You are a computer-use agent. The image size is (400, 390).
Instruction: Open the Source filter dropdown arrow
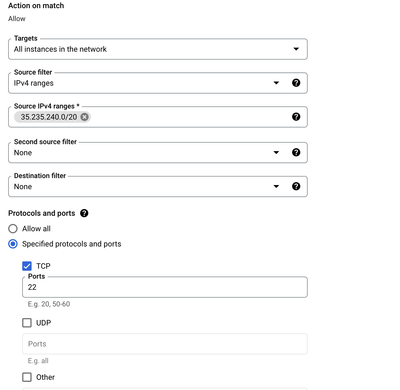point(276,83)
